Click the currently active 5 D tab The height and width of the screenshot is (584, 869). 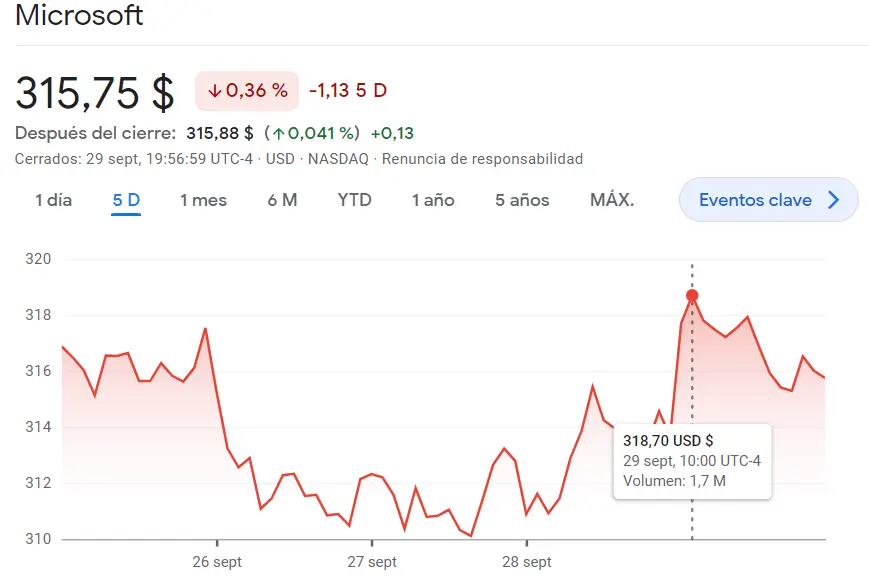tap(124, 199)
